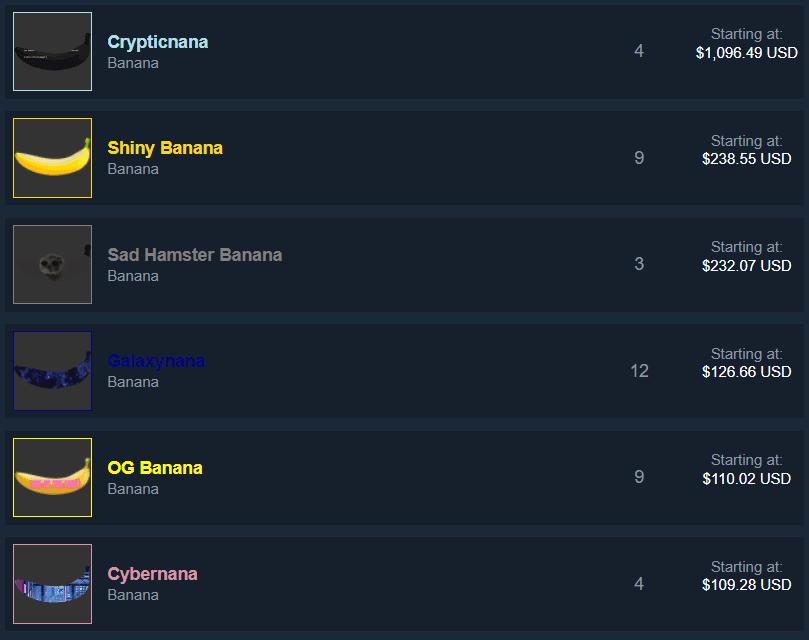Open the Cybernana item listing
Screen dimensions: 809x640
click(152, 574)
